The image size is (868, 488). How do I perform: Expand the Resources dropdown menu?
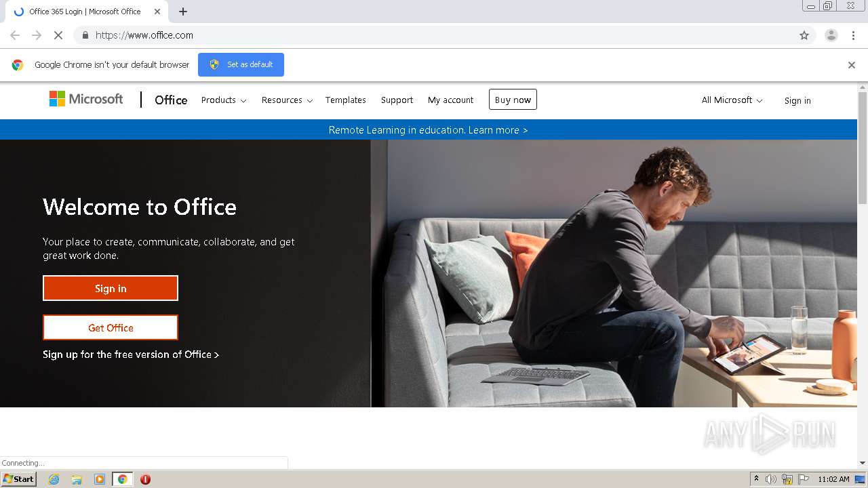click(287, 100)
